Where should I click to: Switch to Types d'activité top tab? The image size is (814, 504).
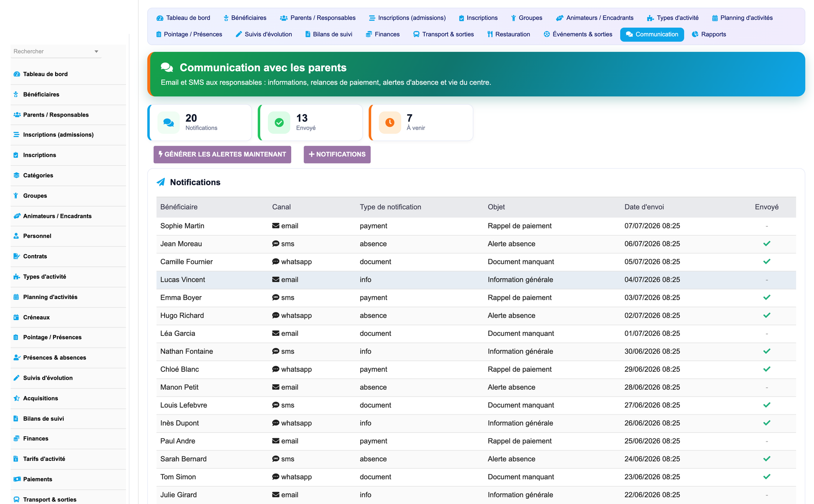[x=673, y=18]
